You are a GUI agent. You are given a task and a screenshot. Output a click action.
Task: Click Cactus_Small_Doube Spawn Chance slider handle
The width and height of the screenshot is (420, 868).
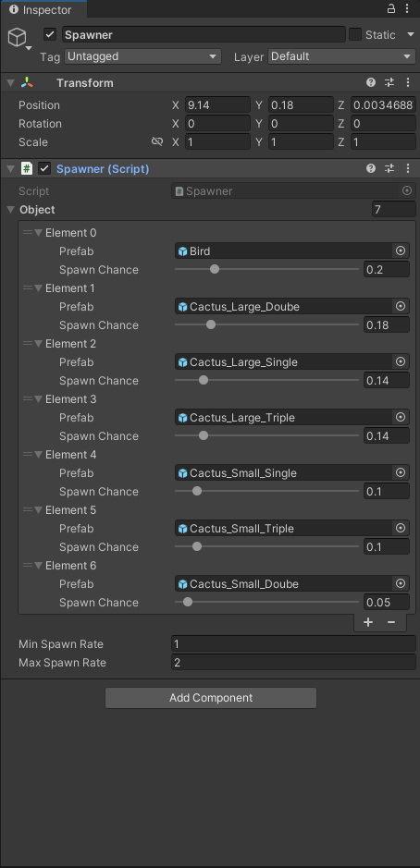pos(187,602)
